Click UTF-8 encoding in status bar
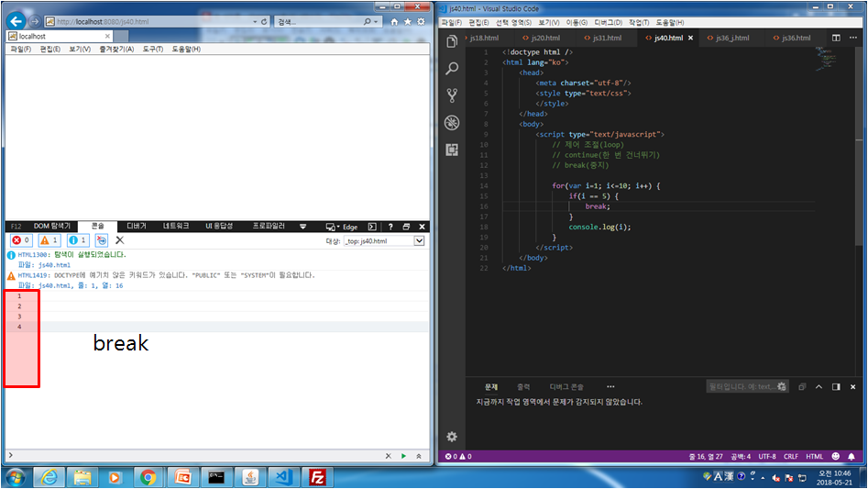This screenshot has height=489, width=868. coord(767,456)
